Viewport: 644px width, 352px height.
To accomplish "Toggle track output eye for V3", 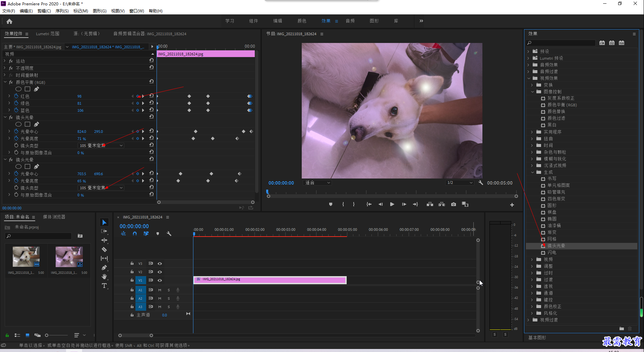I will tap(160, 263).
